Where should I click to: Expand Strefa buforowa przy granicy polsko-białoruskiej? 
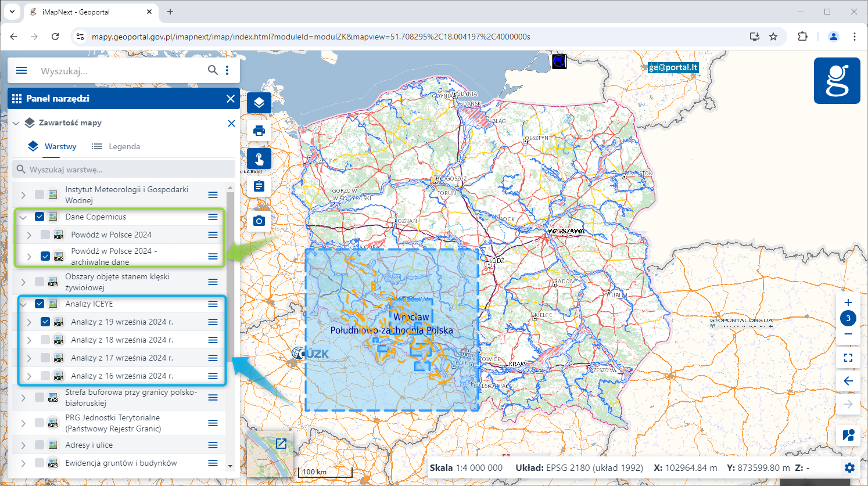tap(23, 397)
